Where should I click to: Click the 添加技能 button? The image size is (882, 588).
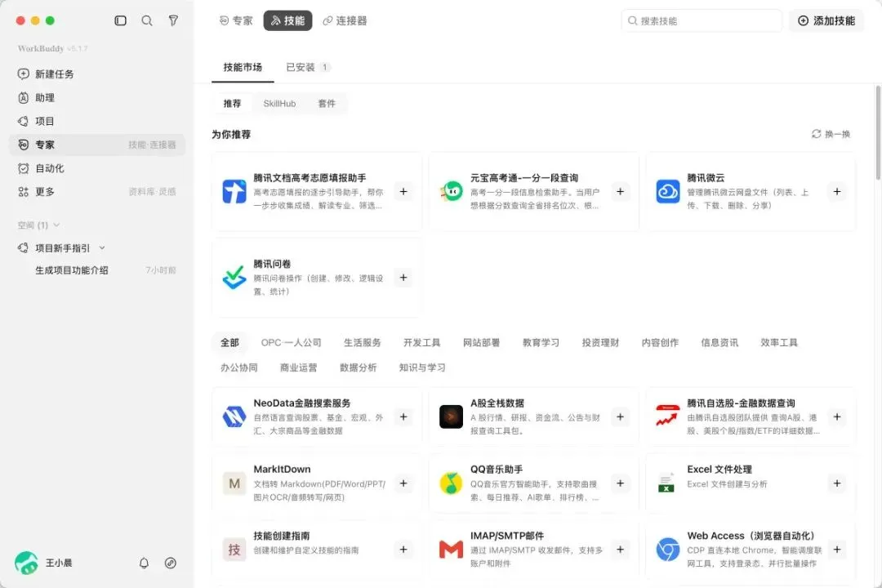(x=826, y=20)
